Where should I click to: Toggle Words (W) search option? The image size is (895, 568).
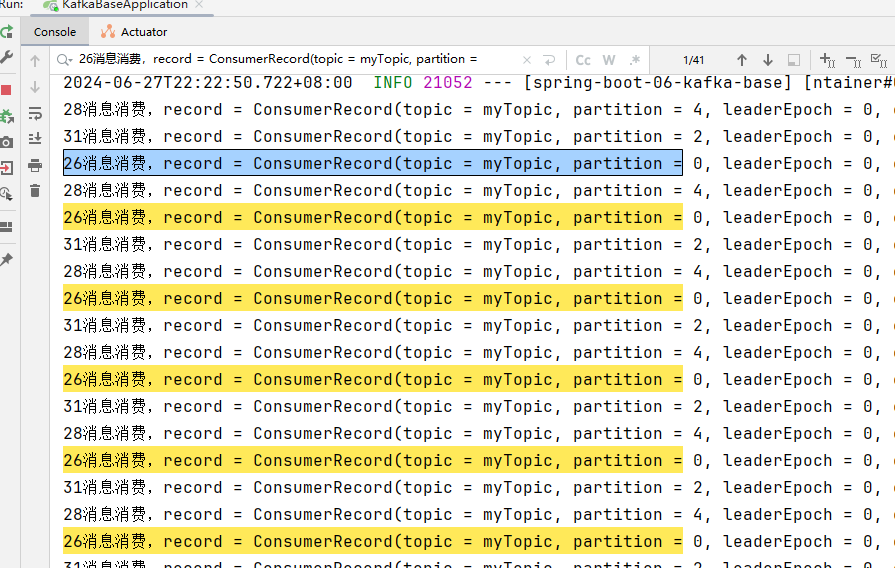point(609,60)
